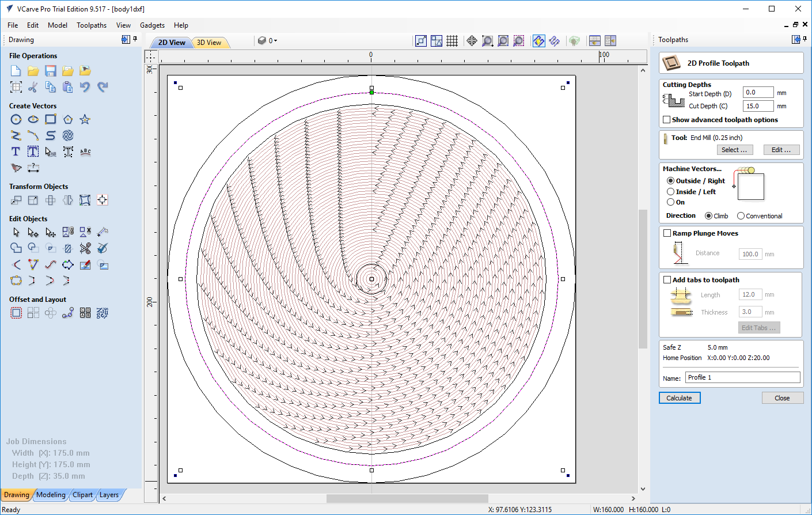Click the Save file icon
The width and height of the screenshot is (812, 515).
(x=51, y=71)
